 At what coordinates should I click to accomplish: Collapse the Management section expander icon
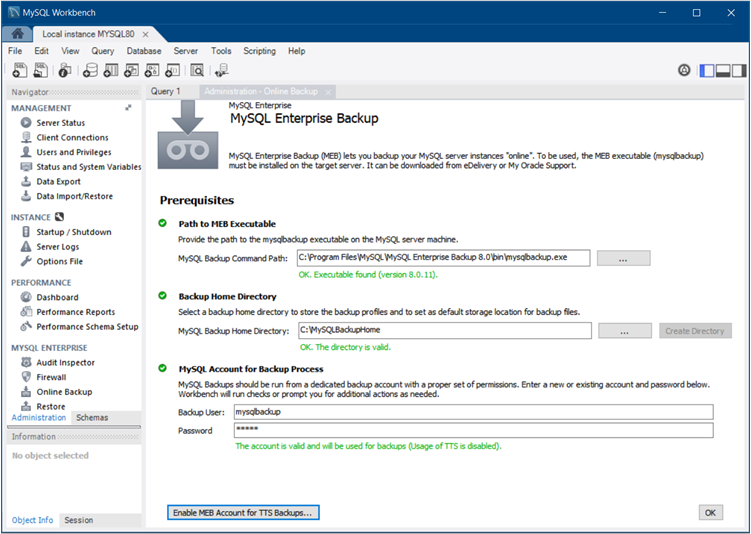[128, 108]
